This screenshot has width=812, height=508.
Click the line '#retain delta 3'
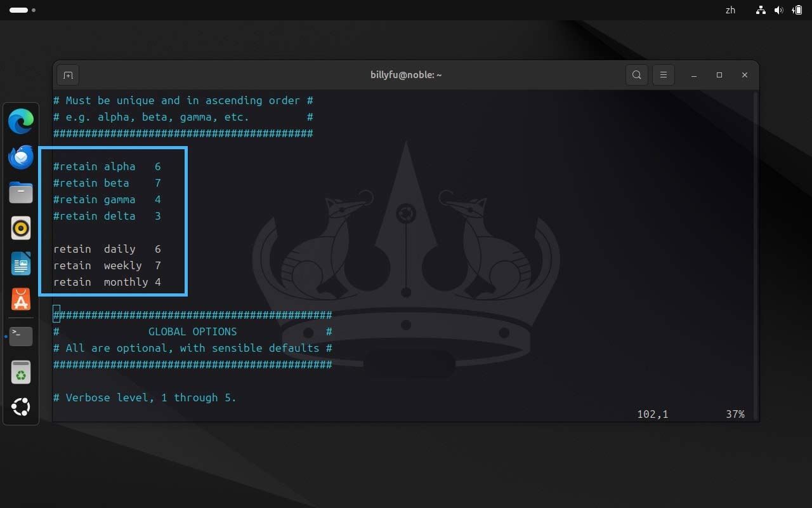(107, 216)
